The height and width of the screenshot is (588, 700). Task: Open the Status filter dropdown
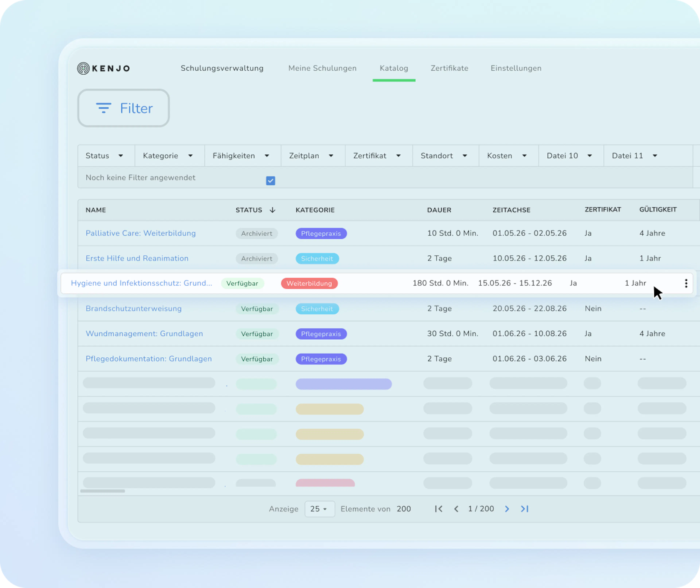point(106,156)
